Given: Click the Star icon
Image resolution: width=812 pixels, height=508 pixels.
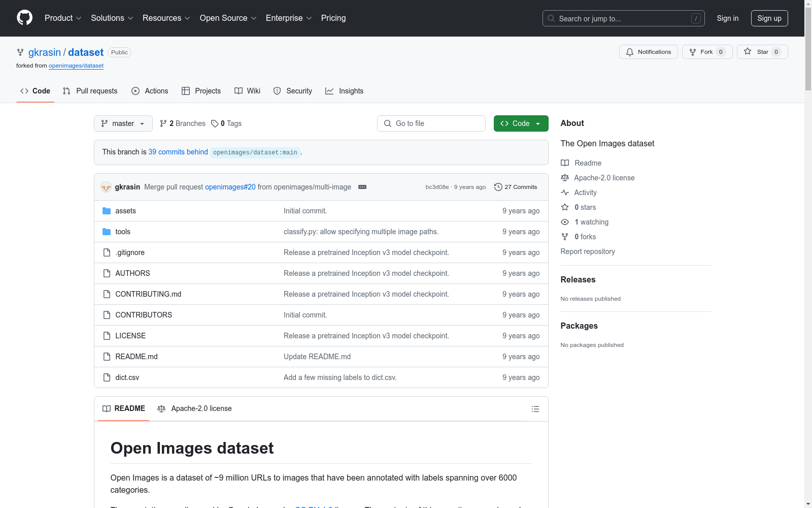Looking at the screenshot, I should point(748,51).
